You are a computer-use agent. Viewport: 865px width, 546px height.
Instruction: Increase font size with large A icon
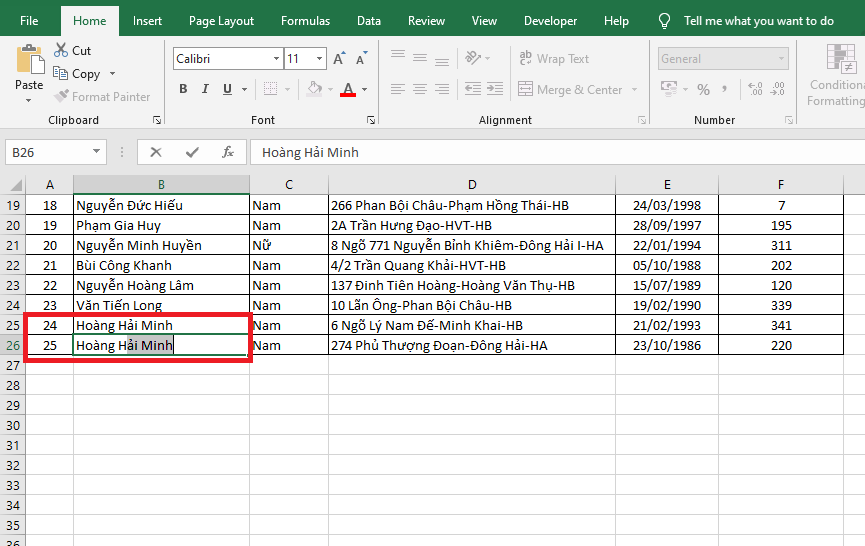coord(339,59)
